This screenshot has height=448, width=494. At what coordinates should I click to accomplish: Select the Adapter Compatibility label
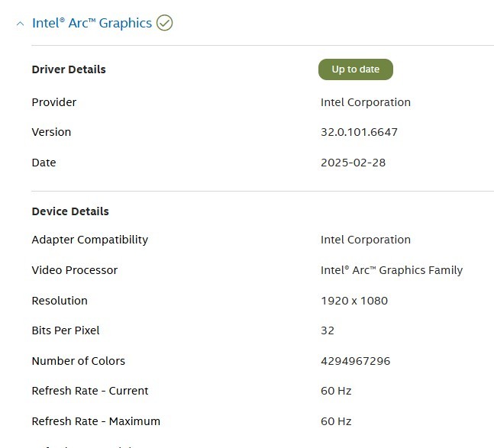tap(90, 240)
